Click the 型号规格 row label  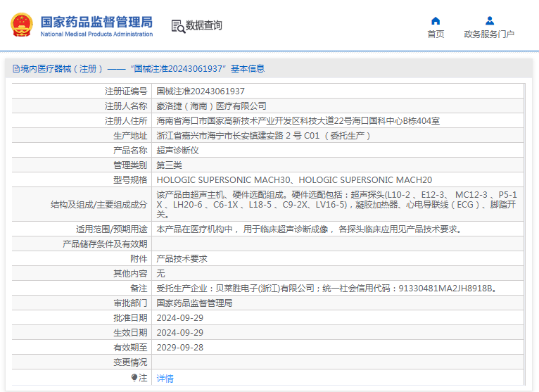coord(130,180)
